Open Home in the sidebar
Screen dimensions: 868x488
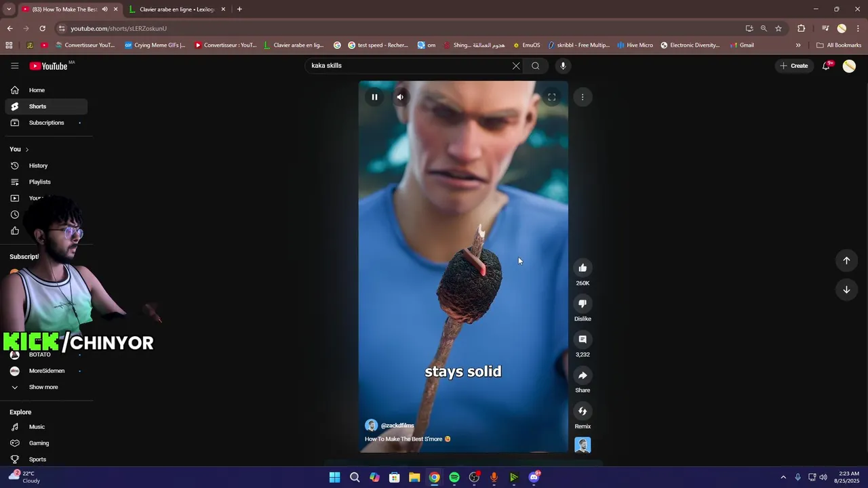(x=46, y=90)
